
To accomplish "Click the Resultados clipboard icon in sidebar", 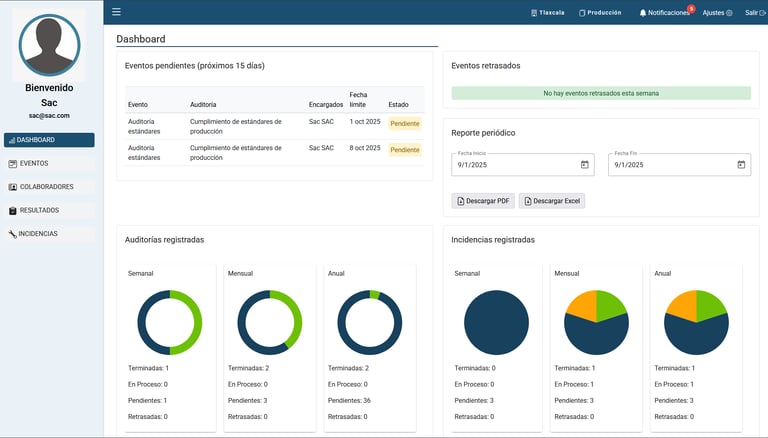I will tap(13, 211).
